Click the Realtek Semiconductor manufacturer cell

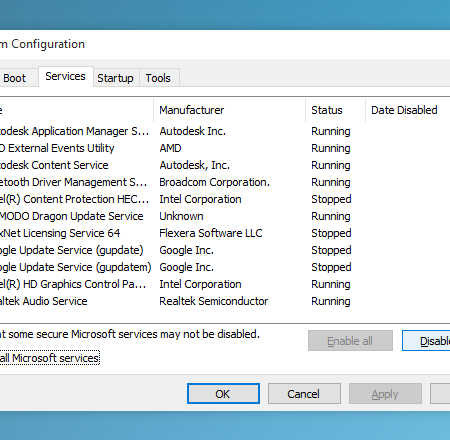[214, 301]
